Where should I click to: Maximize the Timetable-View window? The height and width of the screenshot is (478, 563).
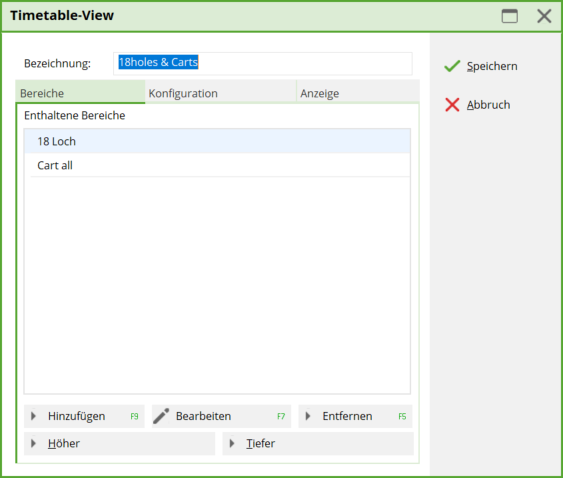(x=510, y=16)
